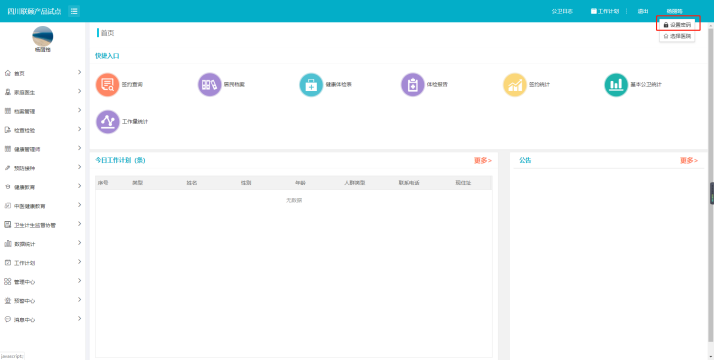Expand the 卫生计生监督协管 sidebar chevron
Image resolution: width=715 pixels, height=361 pixels.
click(79, 224)
